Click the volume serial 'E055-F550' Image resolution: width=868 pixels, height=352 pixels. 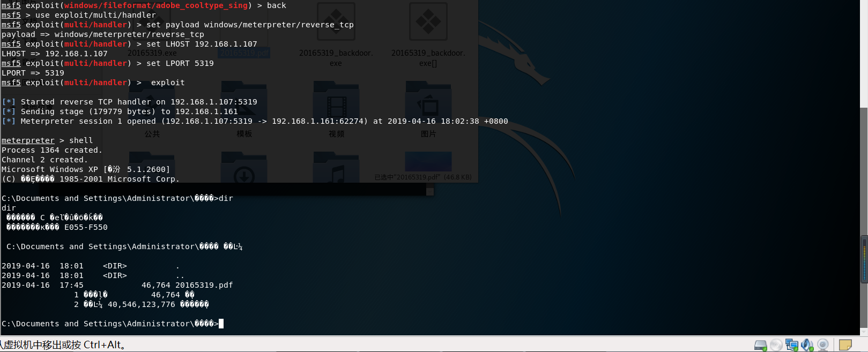coord(86,227)
